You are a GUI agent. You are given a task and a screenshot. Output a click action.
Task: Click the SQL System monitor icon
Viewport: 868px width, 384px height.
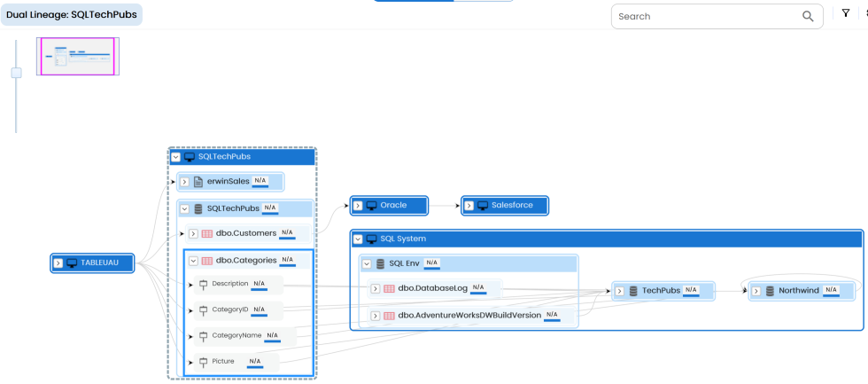coord(371,239)
